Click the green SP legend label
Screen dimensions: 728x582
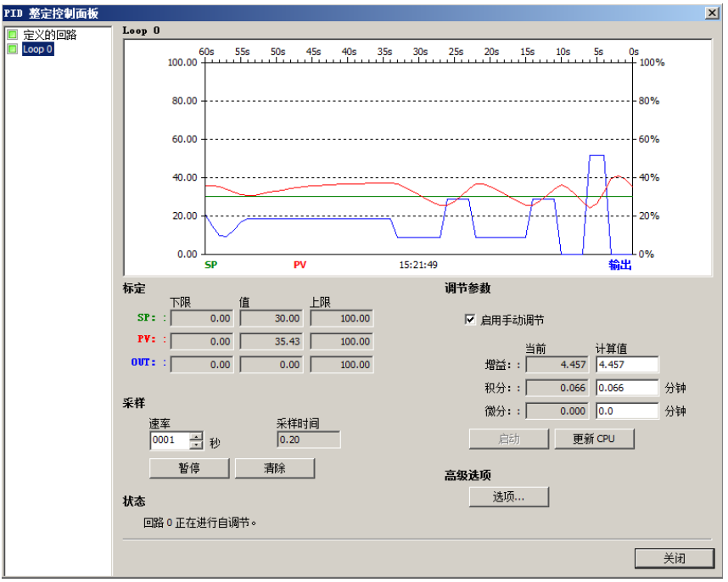coord(211,265)
